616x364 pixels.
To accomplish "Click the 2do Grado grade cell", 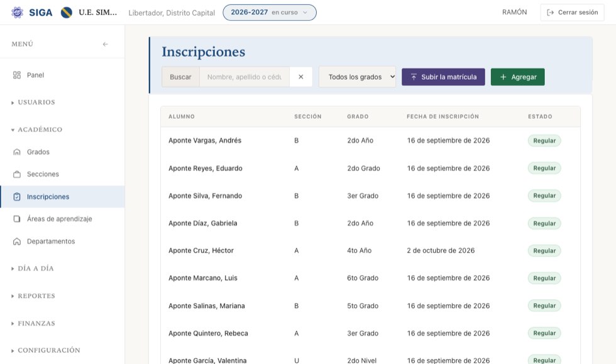I will pos(363,168).
